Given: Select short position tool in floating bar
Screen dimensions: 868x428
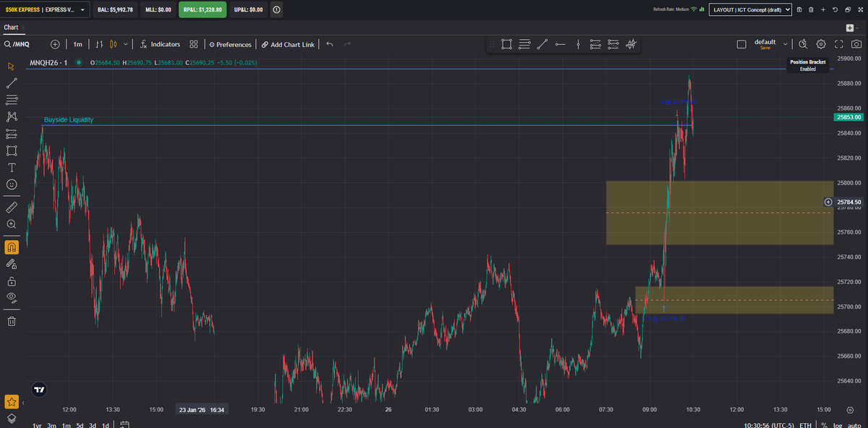Looking at the screenshot, I should pyautogui.click(x=613, y=44).
